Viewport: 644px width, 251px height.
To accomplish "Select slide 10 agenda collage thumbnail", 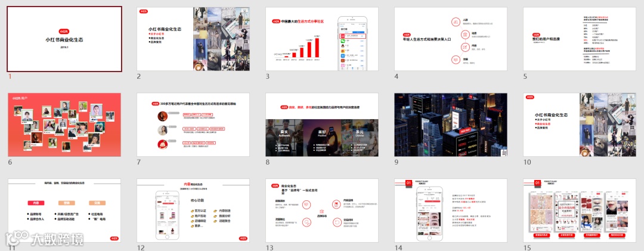I will tap(580, 125).
